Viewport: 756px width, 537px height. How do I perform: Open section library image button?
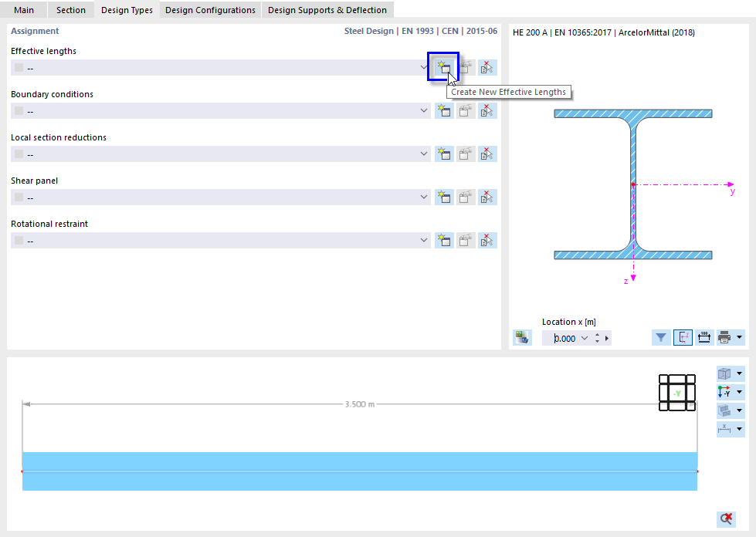click(522, 338)
